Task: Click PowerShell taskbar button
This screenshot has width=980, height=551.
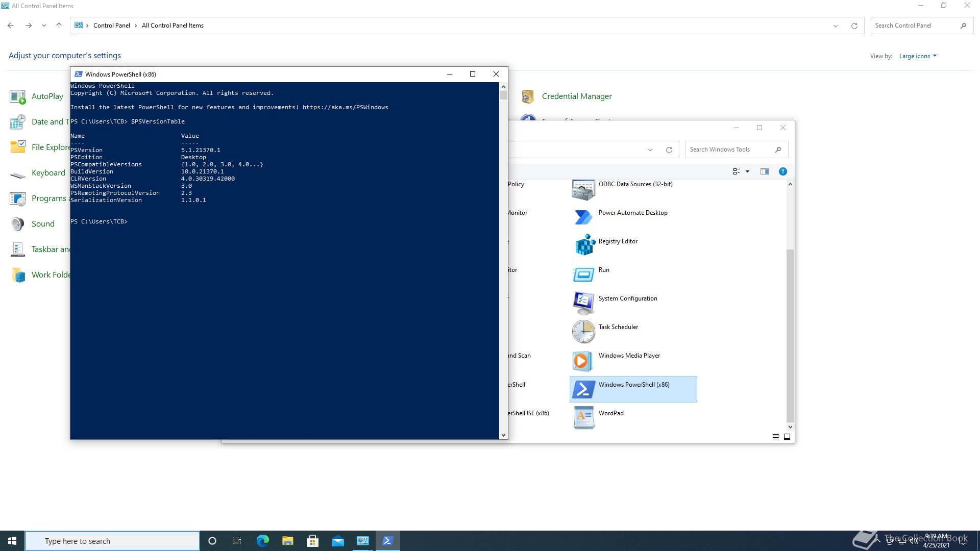Action: click(x=387, y=541)
